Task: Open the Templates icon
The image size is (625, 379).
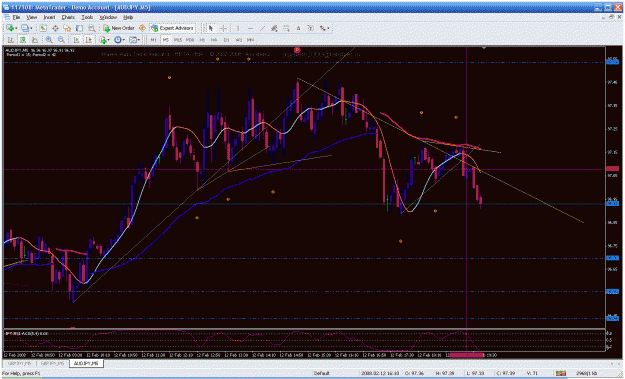Action: [133, 40]
